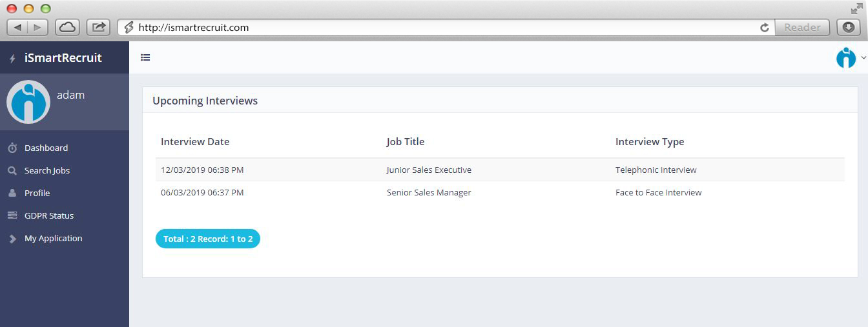Image resolution: width=868 pixels, height=327 pixels.
Task: Click the browser downloads arrow icon
Action: pos(848,27)
